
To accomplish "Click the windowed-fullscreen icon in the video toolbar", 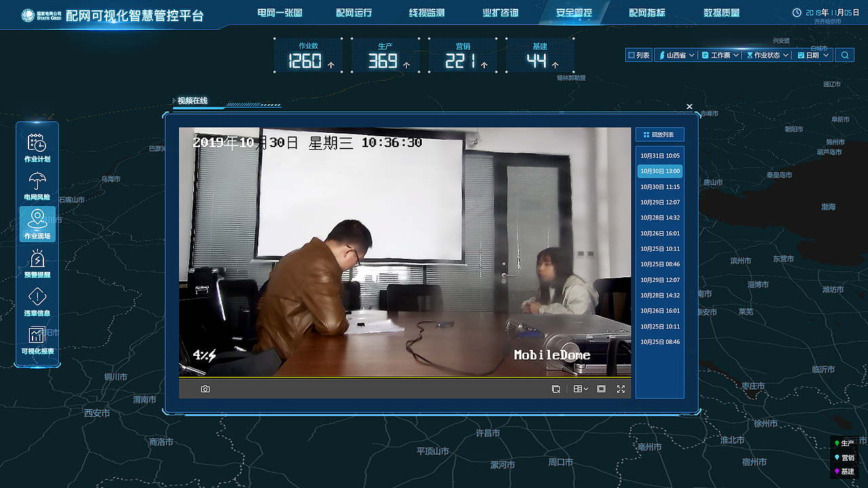I will [x=601, y=389].
